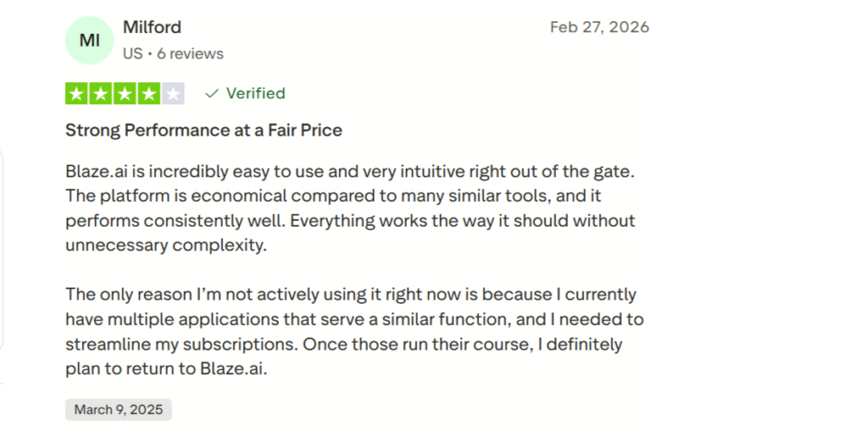Screen dimensions: 868x437
Task: Click the second green rating star
Action: pyautogui.click(x=101, y=93)
